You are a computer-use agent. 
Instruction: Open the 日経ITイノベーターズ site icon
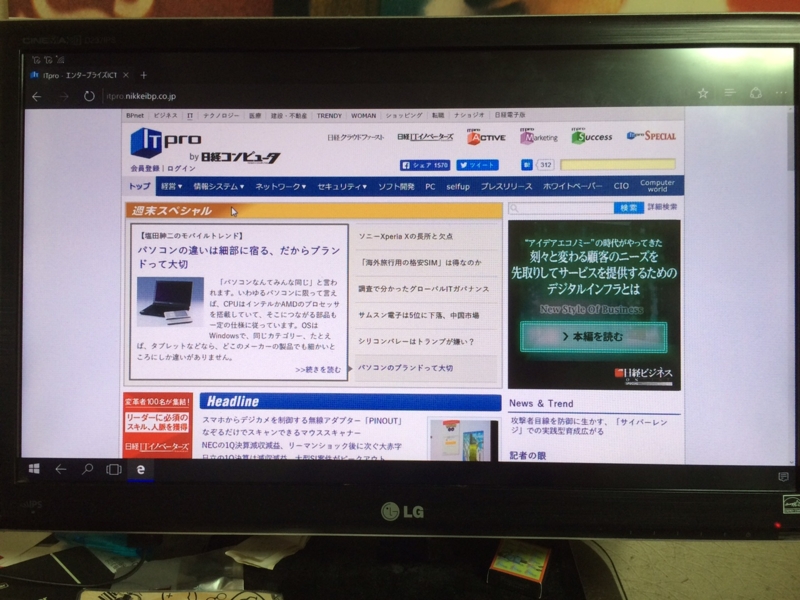point(425,138)
